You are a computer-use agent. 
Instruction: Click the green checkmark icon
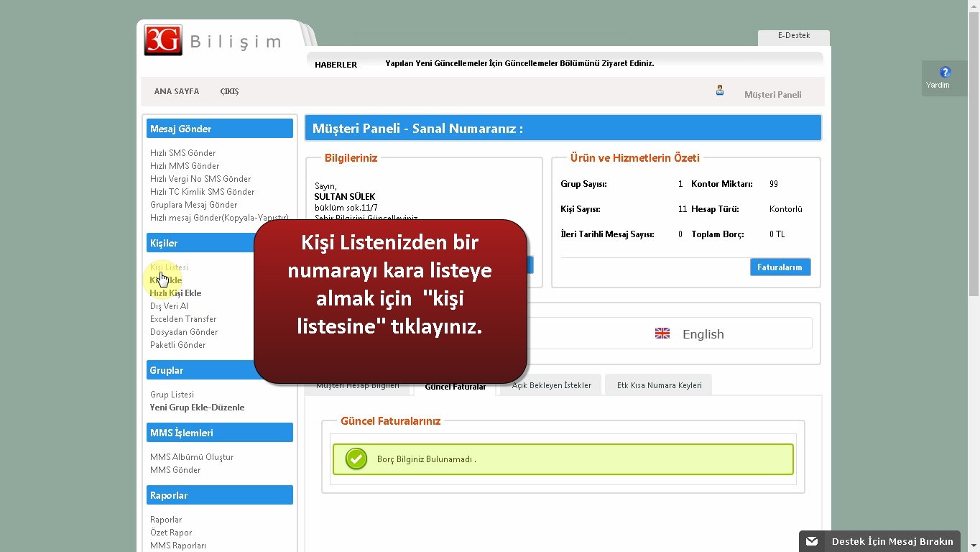point(356,459)
